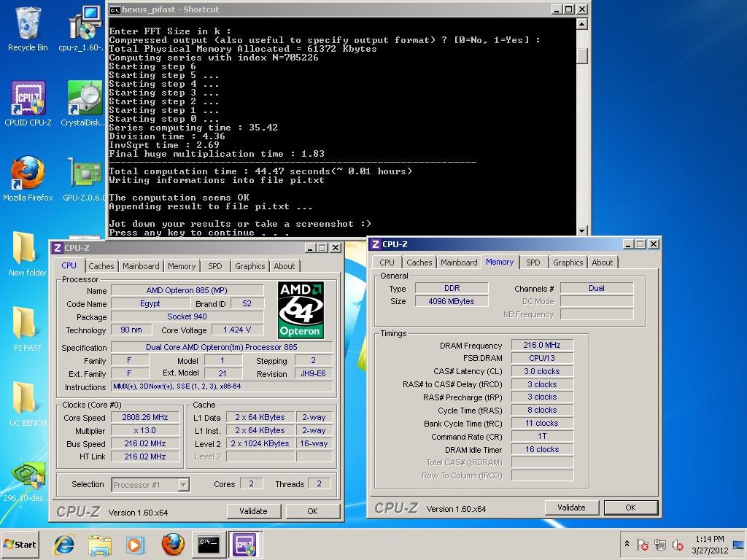The height and width of the screenshot is (560, 747).
Task: Click OK in left CPU-Z window
Action: [312, 511]
